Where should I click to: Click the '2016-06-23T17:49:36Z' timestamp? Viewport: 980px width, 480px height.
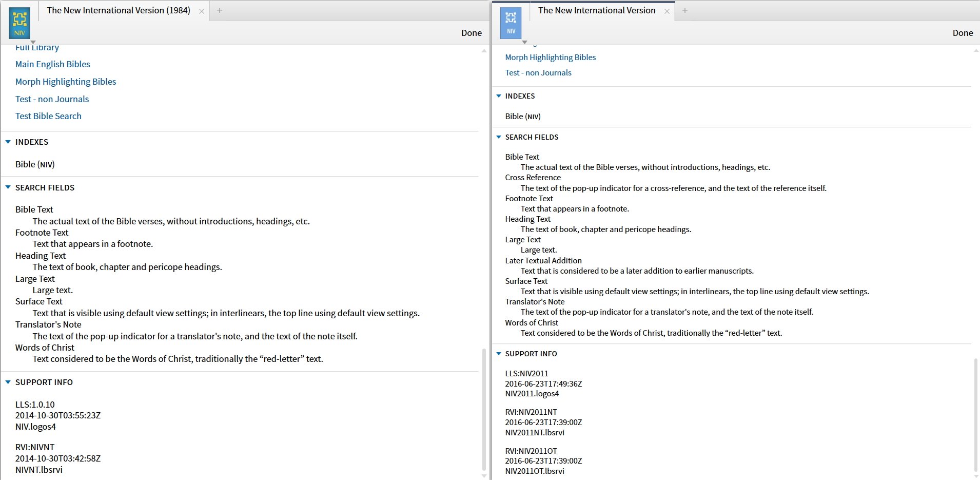click(x=543, y=384)
